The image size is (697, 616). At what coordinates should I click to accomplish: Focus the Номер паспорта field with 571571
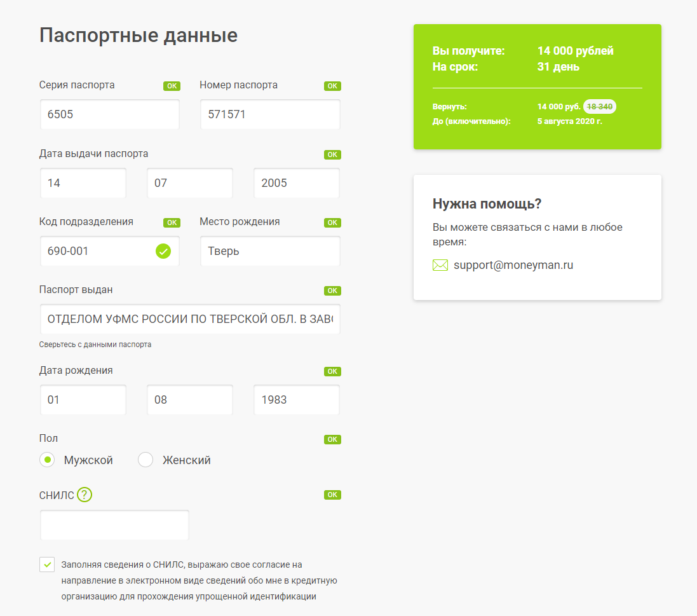click(x=270, y=114)
